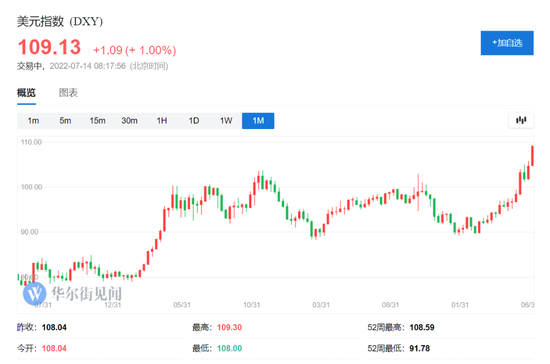This screenshot has width=550, height=364.
Task: Switch chart to 1H interval
Action: 162,121
